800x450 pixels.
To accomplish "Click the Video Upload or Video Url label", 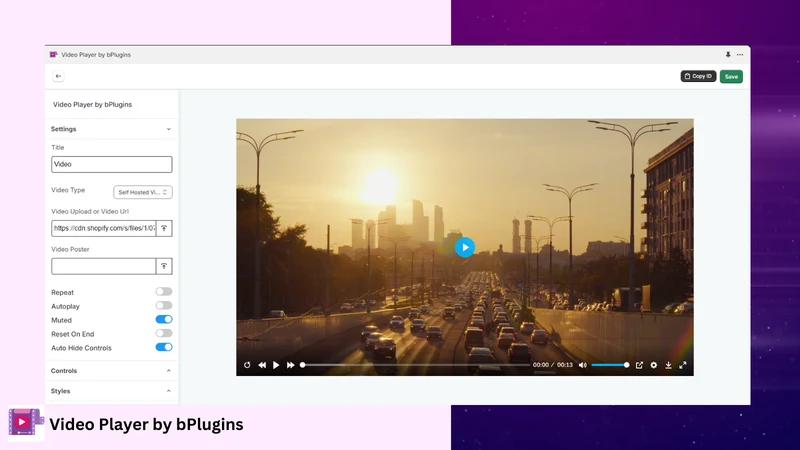I will coord(90,211).
